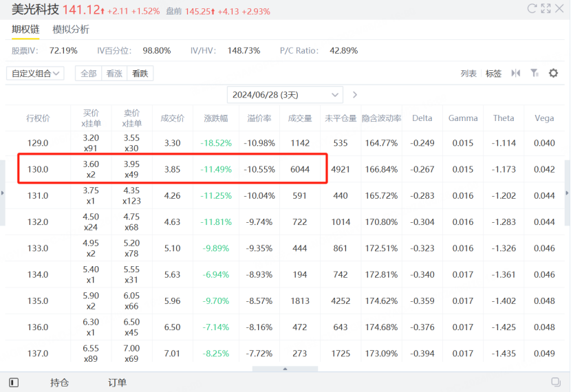The height and width of the screenshot is (392, 571).
Task: Open the 订单 tab at the bottom
Action: click(117, 382)
